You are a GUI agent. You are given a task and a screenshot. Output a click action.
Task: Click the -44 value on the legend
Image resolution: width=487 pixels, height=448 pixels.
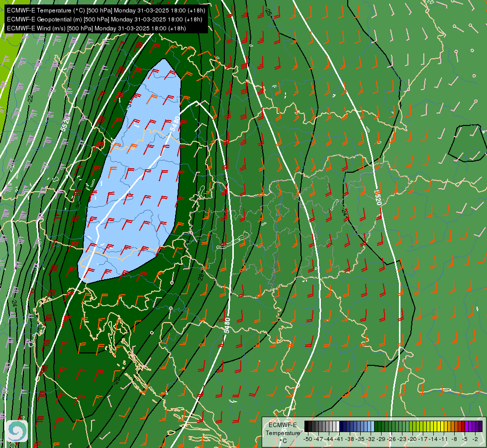tap(329, 439)
